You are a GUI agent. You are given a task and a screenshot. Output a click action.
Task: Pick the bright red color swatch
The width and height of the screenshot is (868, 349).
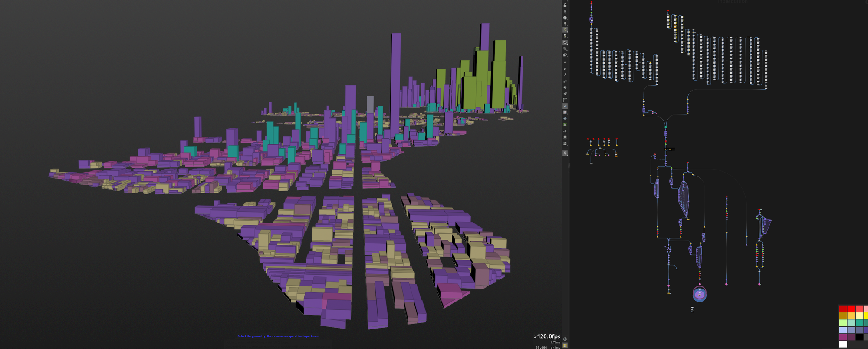851,309
